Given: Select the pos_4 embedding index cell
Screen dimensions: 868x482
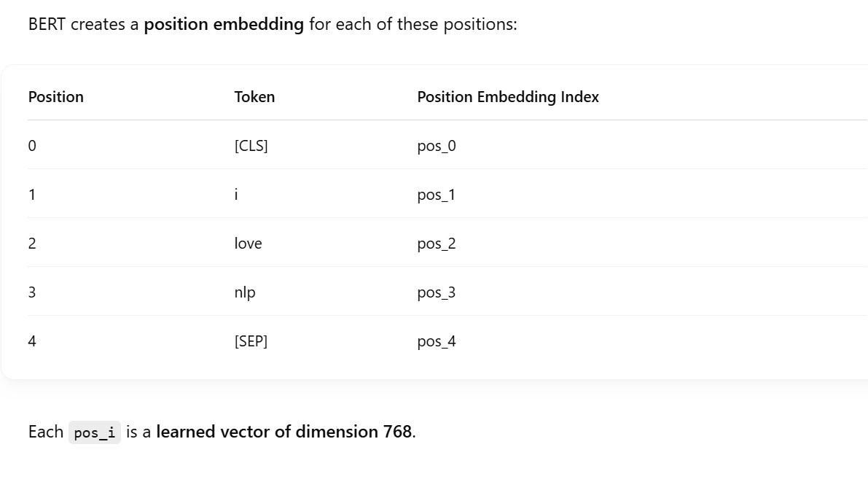Looking at the screenshot, I should pos(437,341).
